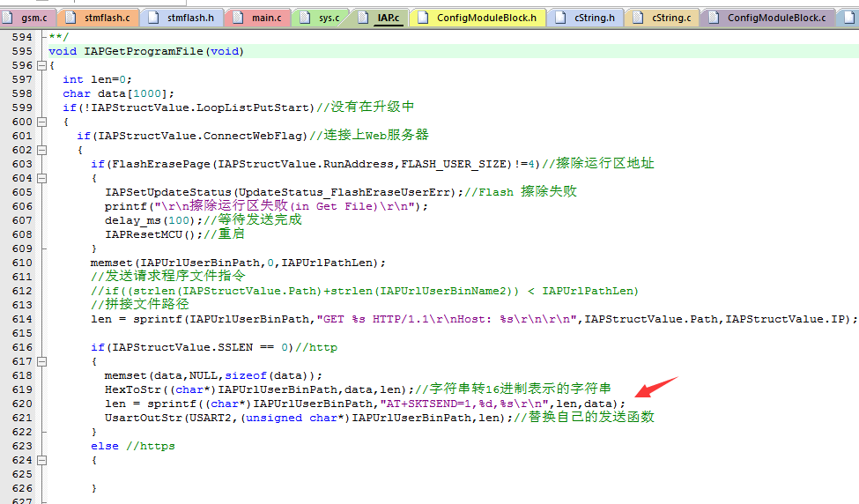Collapse code block fold at line 604
Screen dimensions: 859x504
41,178
